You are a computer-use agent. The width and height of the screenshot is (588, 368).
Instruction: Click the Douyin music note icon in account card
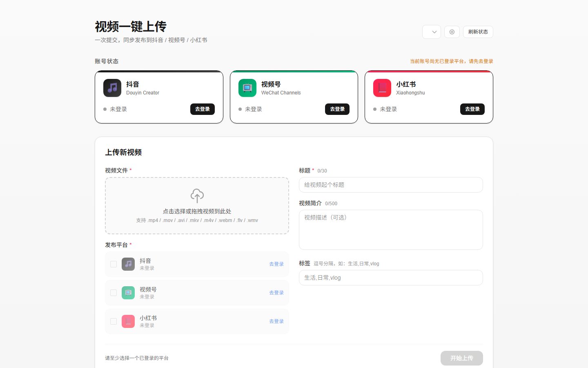pos(112,88)
